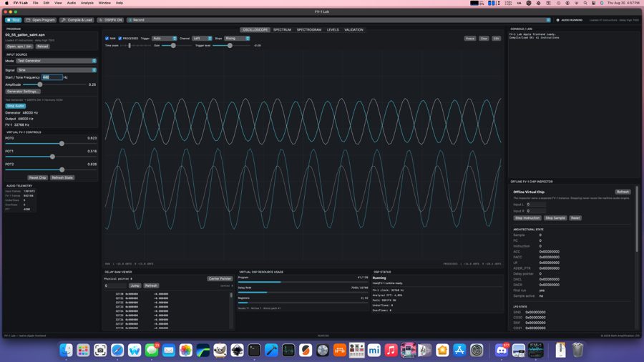Switch to the SPECTROGRAM tab
Screen dimensions: 644x362
point(309,29)
